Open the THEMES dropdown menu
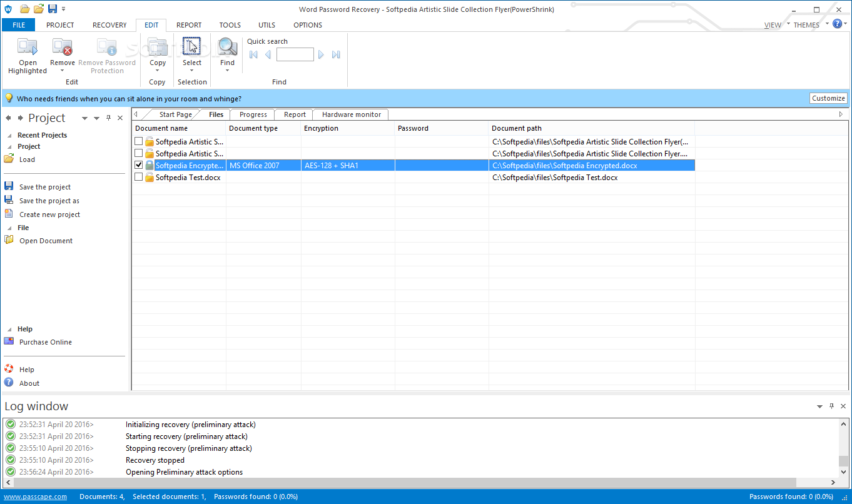This screenshot has width=852, height=504. click(810, 25)
